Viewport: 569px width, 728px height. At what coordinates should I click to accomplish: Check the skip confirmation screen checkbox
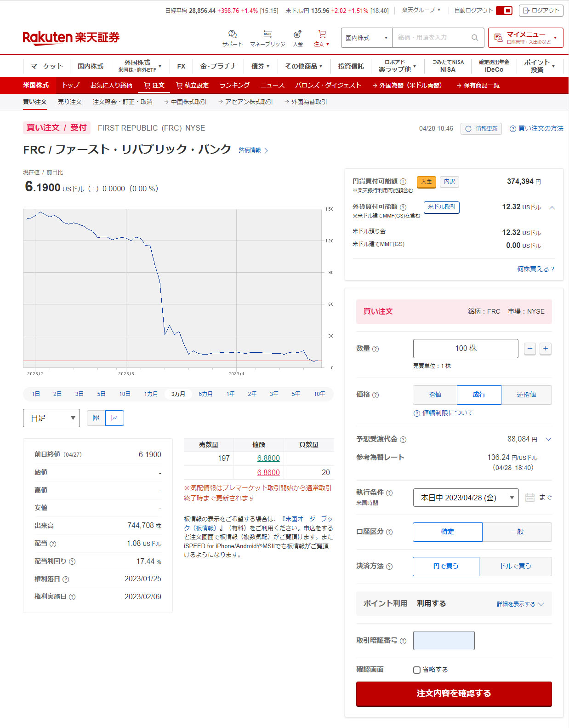pyautogui.click(x=417, y=670)
